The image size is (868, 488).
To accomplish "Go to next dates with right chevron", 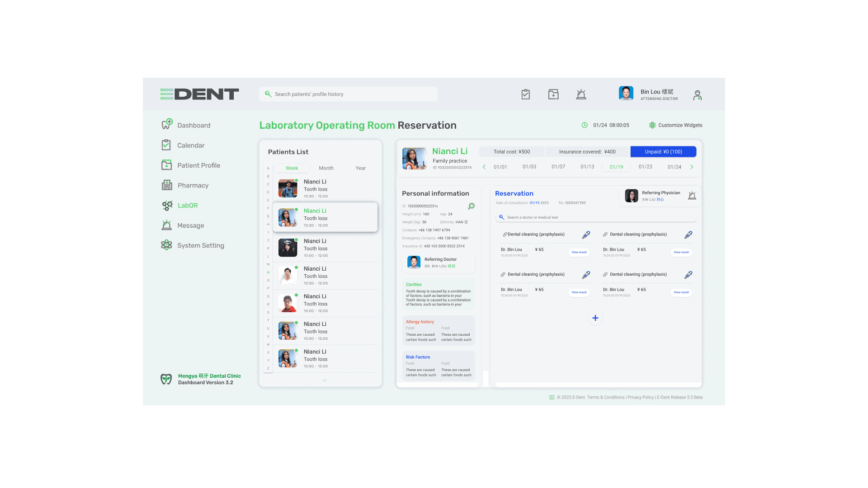I will 692,167.
